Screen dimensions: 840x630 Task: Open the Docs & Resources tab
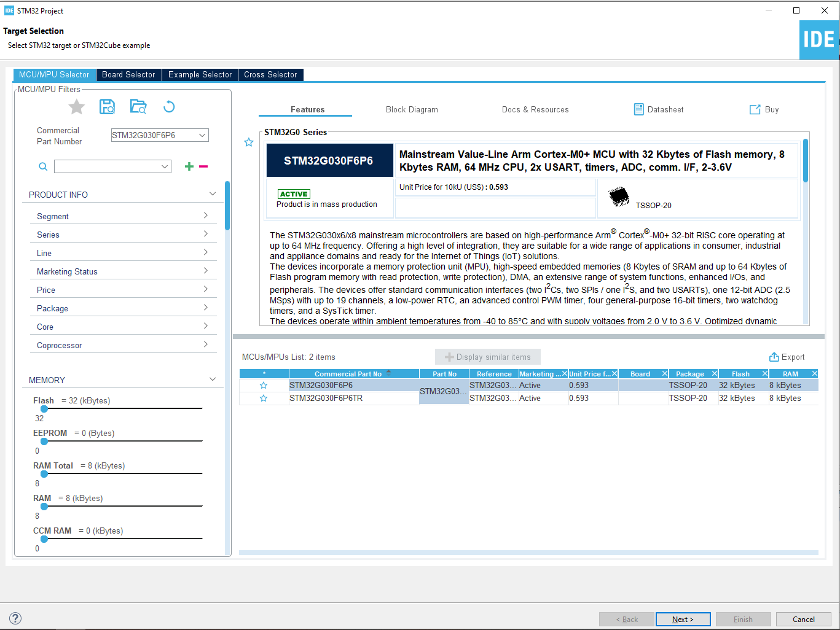pyautogui.click(x=535, y=110)
